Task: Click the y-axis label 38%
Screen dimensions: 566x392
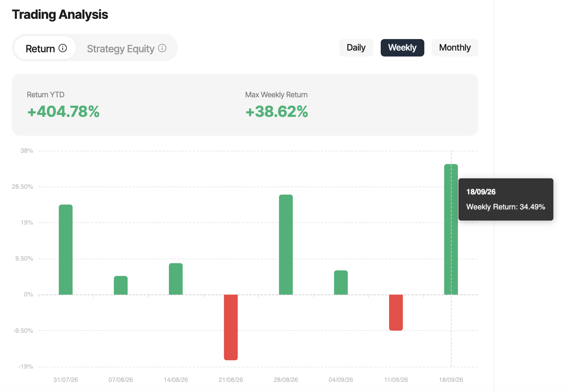Action: pos(27,151)
